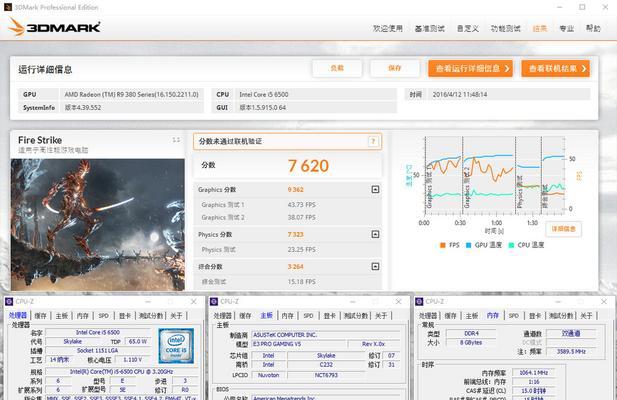The width and height of the screenshot is (617, 400).
Task: Click the 保存 button
Action: coord(395,68)
